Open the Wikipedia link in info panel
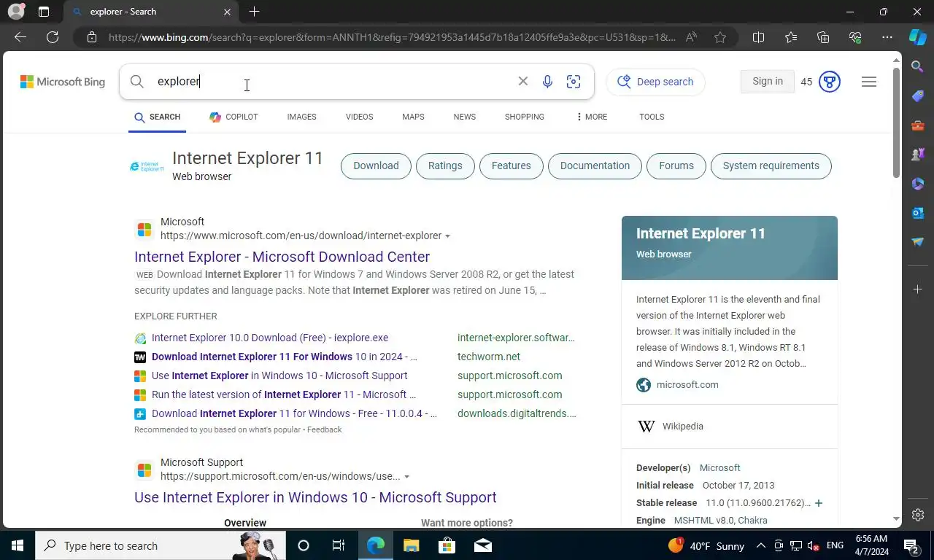Screen dimensions: 934x560 [683, 427]
